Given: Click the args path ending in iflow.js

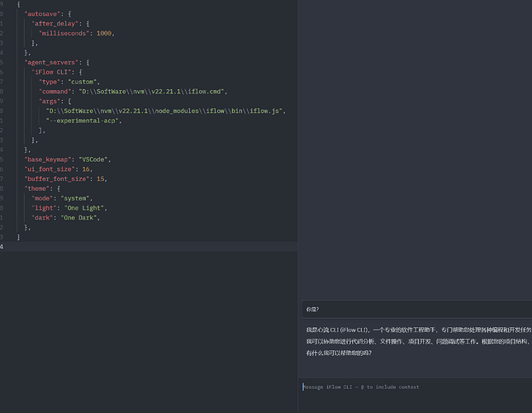Looking at the screenshot, I should (164, 111).
